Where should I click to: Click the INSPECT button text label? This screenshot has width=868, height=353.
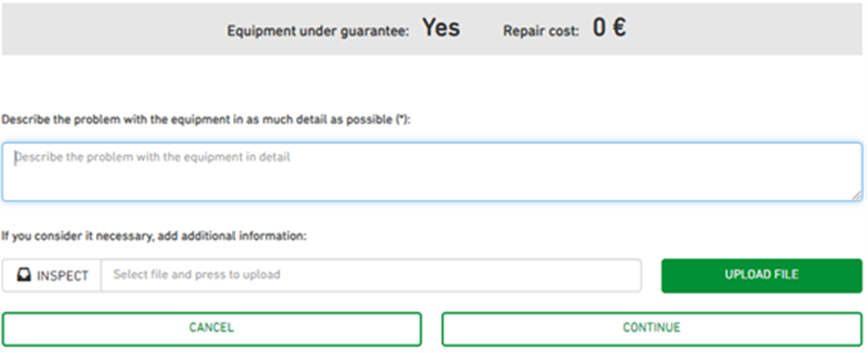(63, 276)
